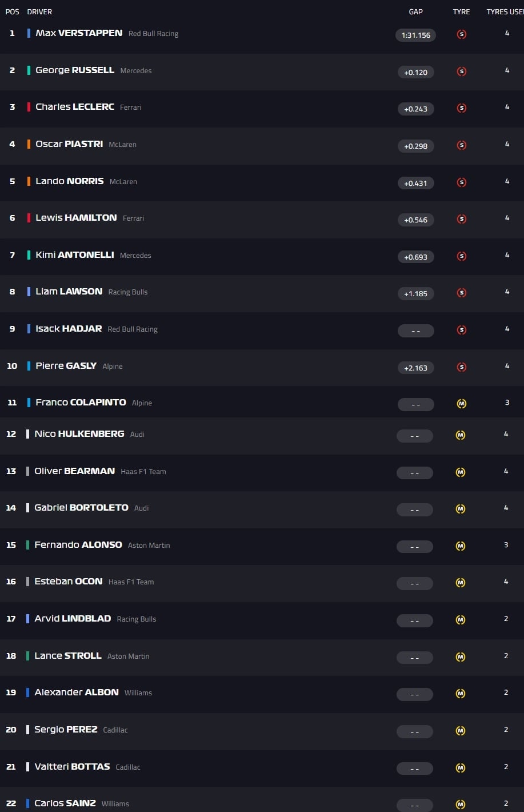Open Lewis Hamilton's driver name link
Screen dimensions: 524x812
[x=76, y=218]
